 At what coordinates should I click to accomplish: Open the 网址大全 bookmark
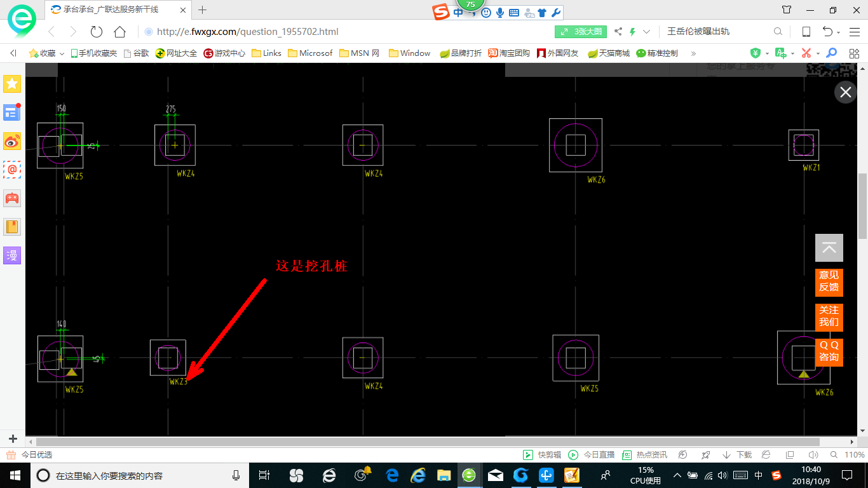point(176,53)
